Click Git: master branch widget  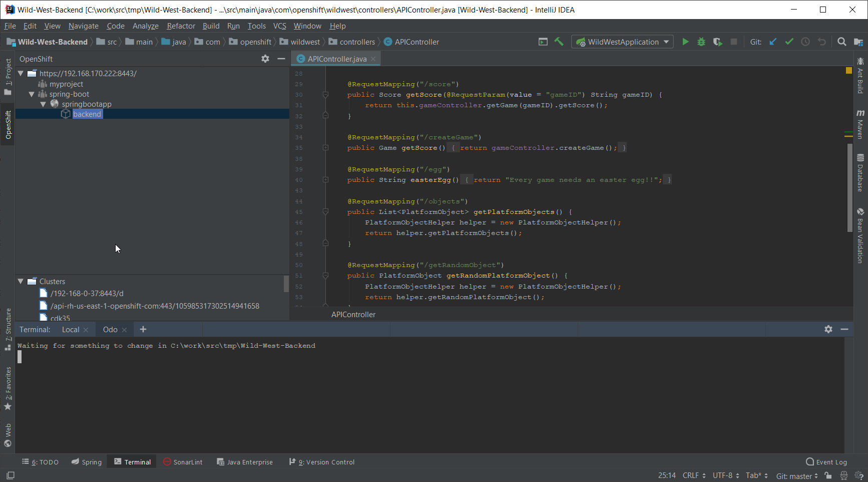pos(797,475)
